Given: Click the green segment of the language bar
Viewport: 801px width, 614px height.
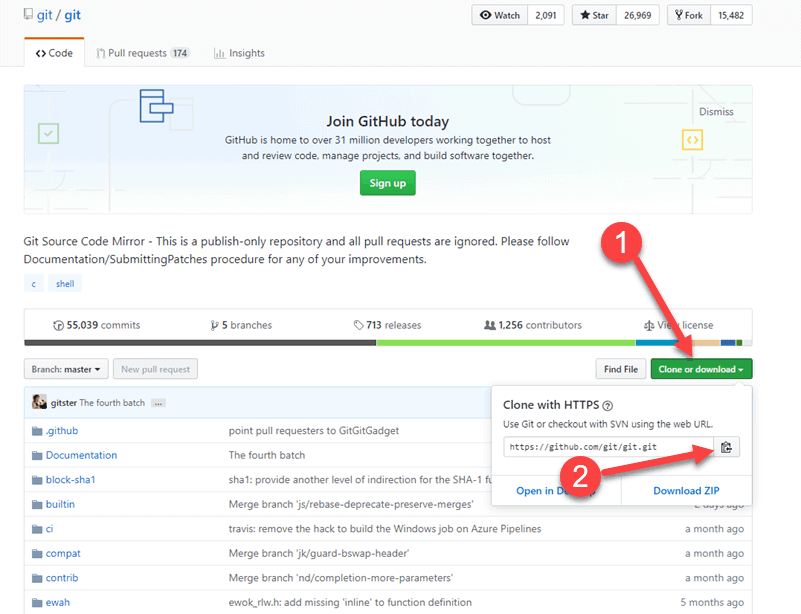Looking at the screenshot, I should [506, 343].
